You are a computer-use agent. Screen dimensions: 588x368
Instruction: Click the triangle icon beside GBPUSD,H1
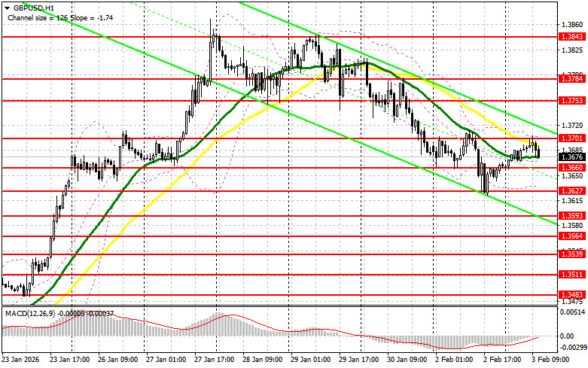(x=5, y=6)
